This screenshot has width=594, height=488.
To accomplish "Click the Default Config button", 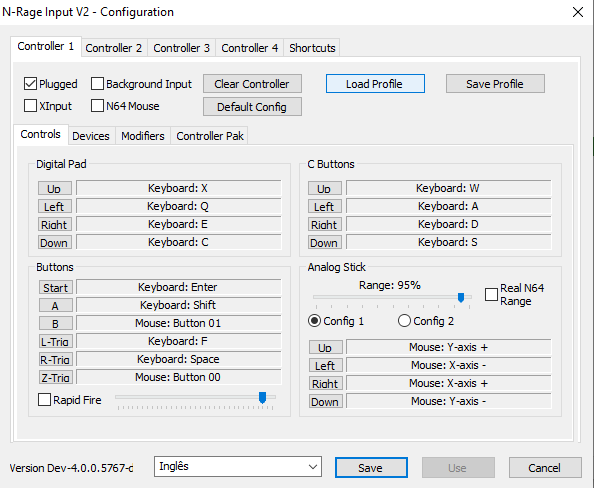I will [252, 107].
